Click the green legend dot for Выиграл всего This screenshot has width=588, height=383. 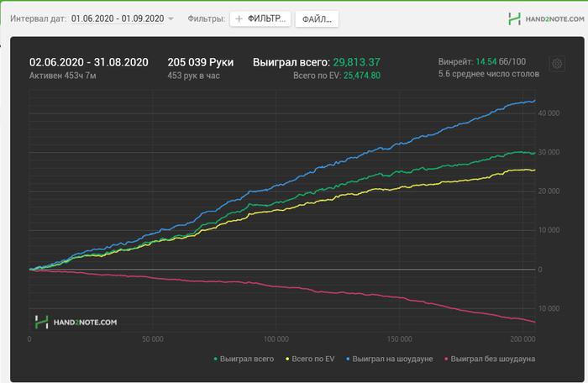click(215, 359)
